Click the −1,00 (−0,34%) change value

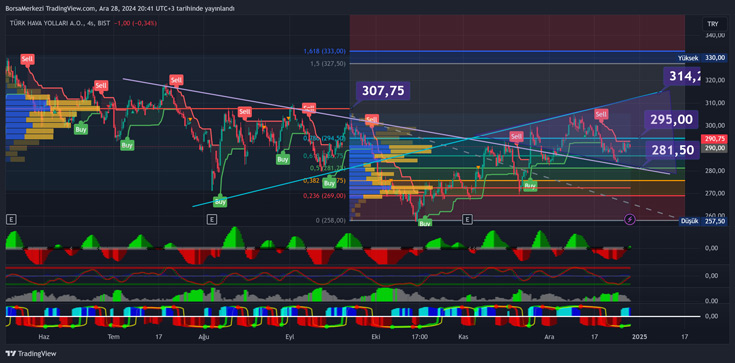[x=136, y=23]
